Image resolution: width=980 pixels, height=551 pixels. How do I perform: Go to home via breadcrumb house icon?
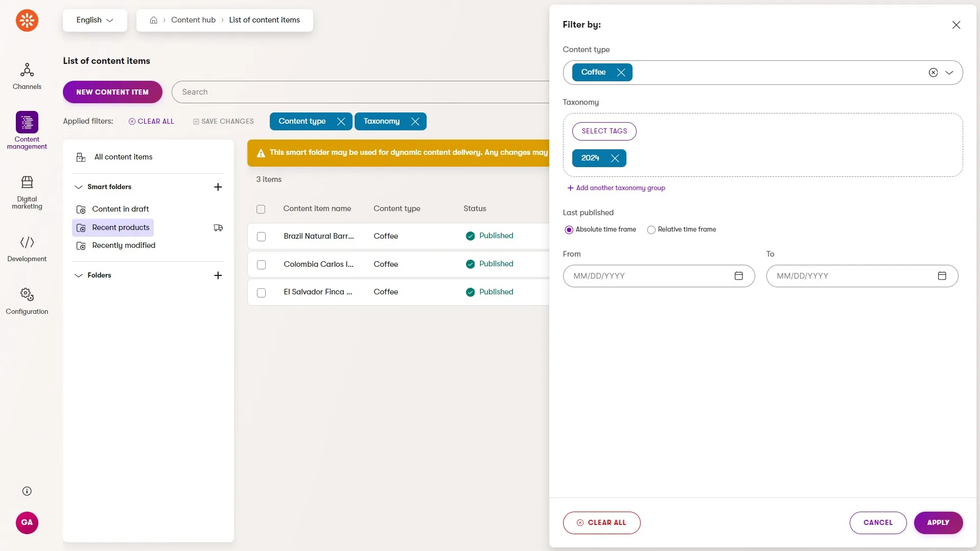click(x=153, y=20)
